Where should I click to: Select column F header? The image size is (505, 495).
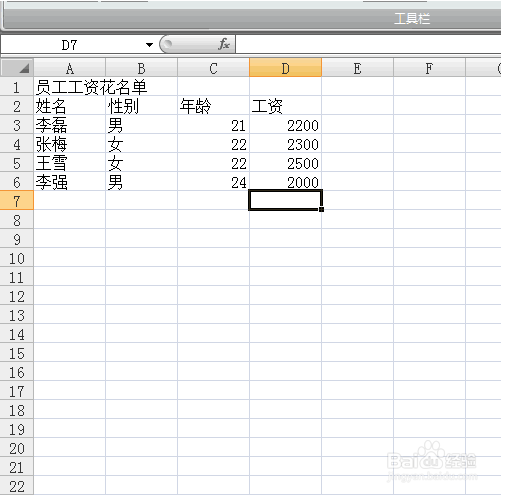pos(430,68)
